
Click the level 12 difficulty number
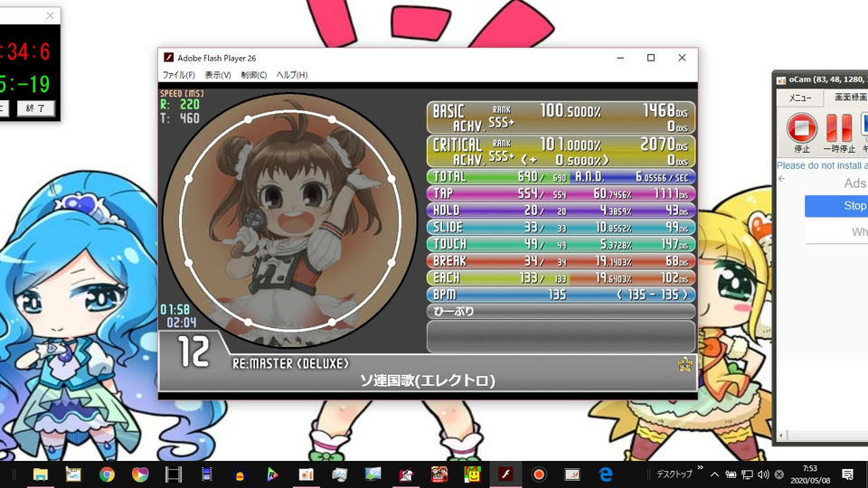tap(193, 352)
